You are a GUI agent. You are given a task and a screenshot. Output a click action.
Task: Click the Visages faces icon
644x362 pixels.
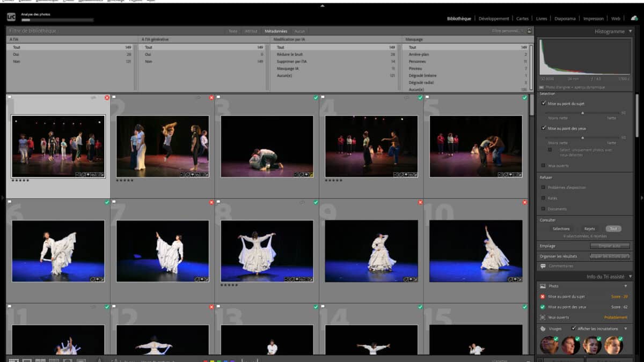coord(543,329)
